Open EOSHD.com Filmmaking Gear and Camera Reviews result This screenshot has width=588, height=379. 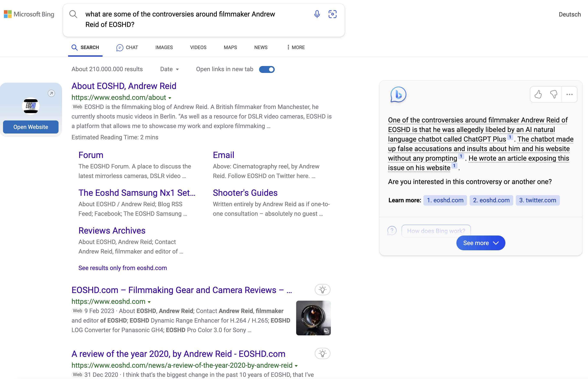click(x=182, y=290)
